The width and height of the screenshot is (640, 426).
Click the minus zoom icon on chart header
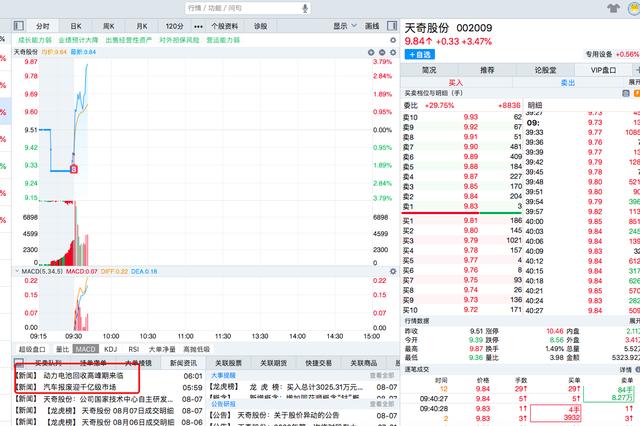(x=382, y=52)
